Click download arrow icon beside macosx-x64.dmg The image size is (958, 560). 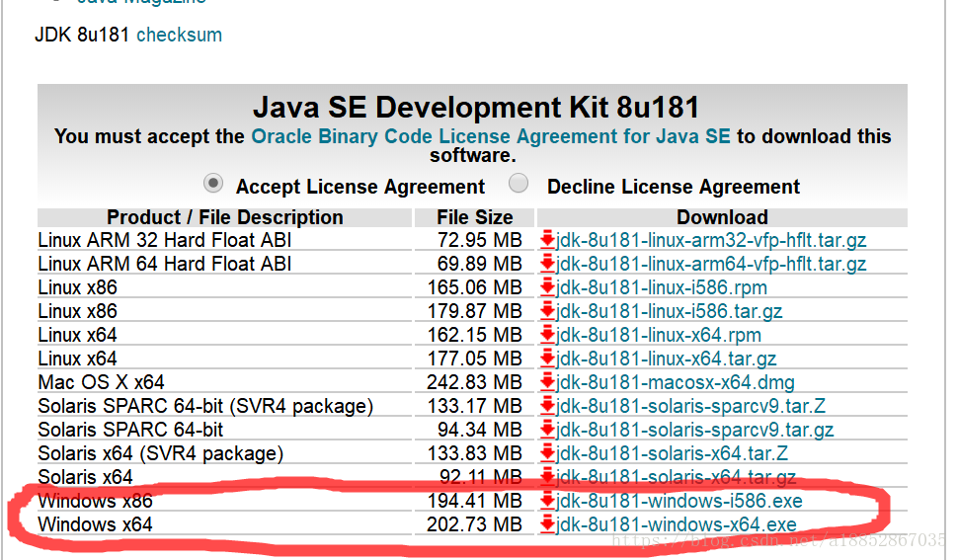pyautogui.click(x=547, y=382)
